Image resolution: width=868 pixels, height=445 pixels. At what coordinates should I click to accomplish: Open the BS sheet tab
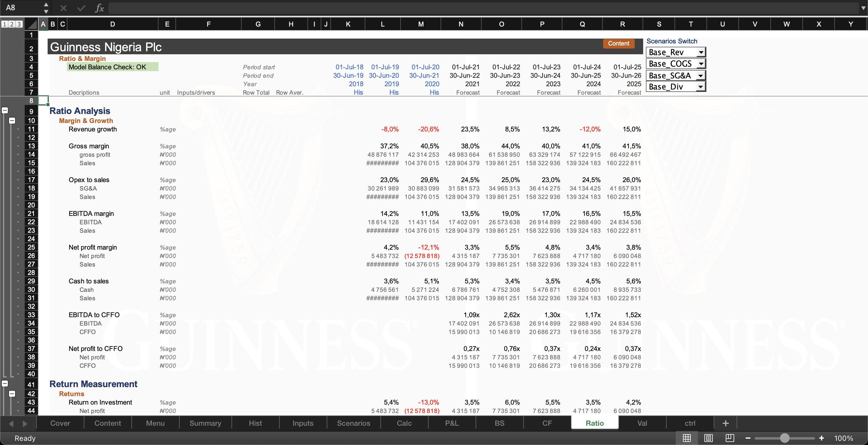coord(499,423)
